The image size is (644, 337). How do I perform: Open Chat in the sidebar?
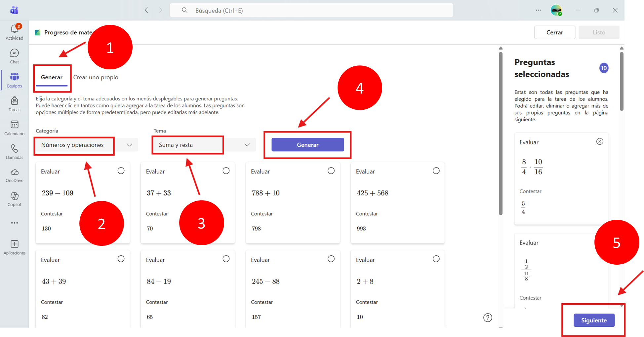pos(14,56)
